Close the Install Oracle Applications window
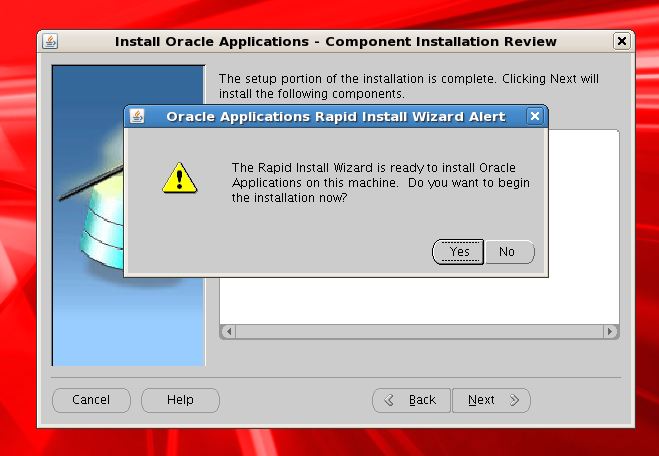659x456 pixels. click(x=622, y=41)
